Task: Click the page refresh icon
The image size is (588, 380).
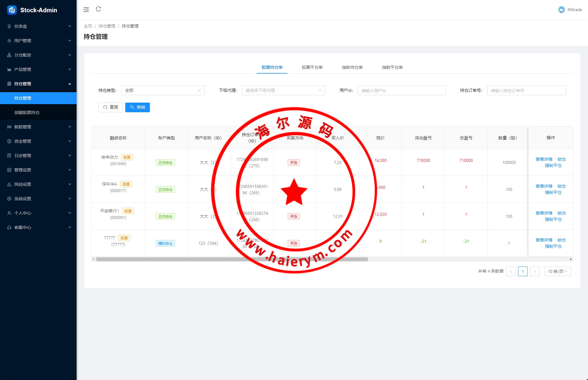Action: (x=98, y=9)
